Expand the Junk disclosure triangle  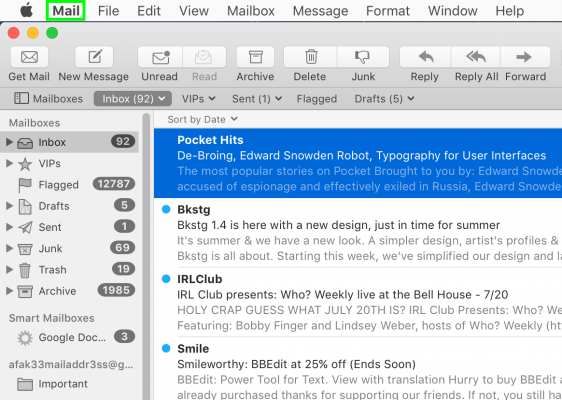point(9,248)
